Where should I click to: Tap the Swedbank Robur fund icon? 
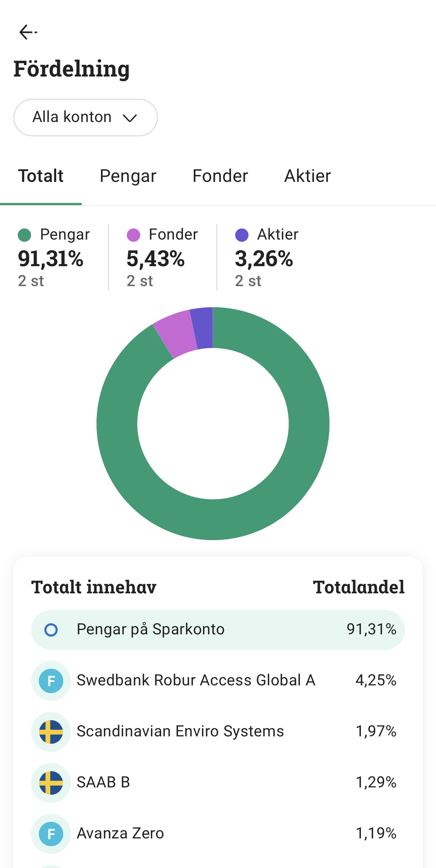click(x=51, y=681)
